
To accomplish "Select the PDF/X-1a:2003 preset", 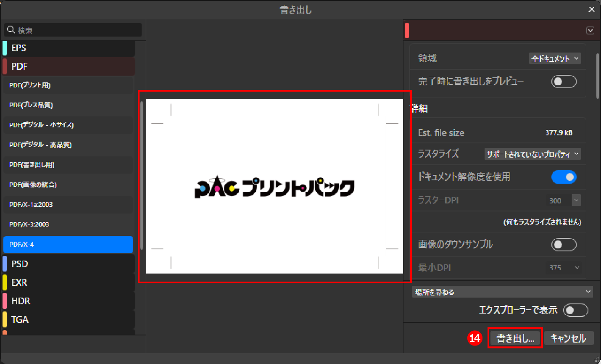I will click(68, 205).
